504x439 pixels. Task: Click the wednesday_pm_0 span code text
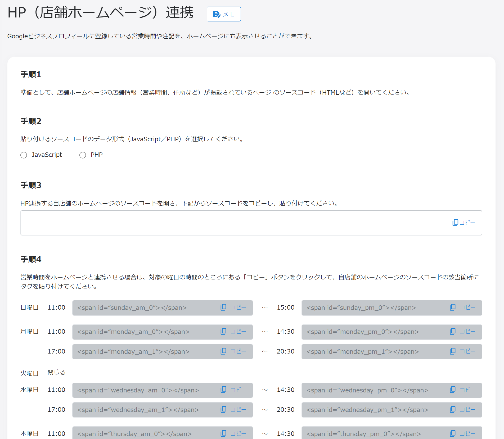[x=367, y=390]
